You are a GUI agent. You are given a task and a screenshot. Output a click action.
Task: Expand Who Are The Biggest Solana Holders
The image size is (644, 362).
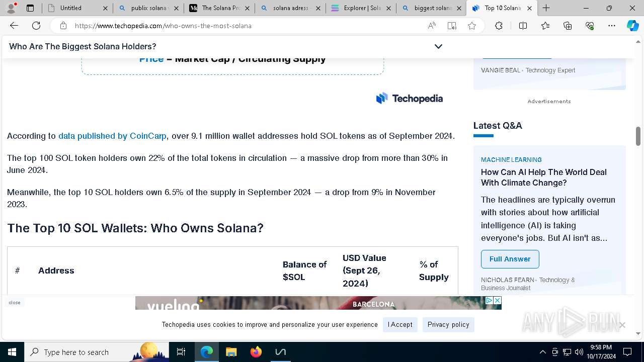point(438,46)
